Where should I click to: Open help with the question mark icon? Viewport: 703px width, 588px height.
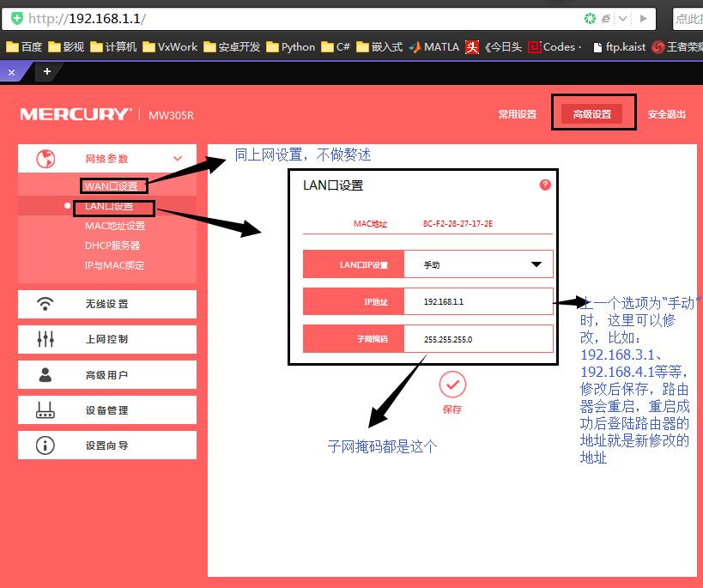[545, 184]
